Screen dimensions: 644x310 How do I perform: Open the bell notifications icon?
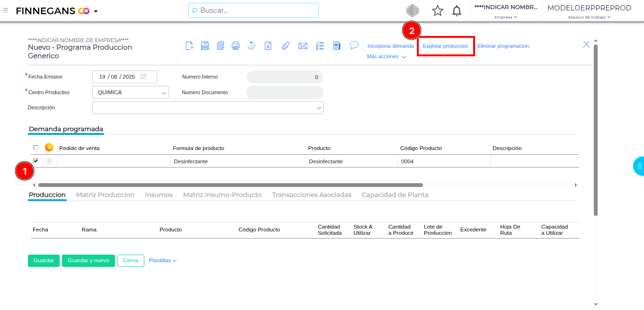click(457, 11)
